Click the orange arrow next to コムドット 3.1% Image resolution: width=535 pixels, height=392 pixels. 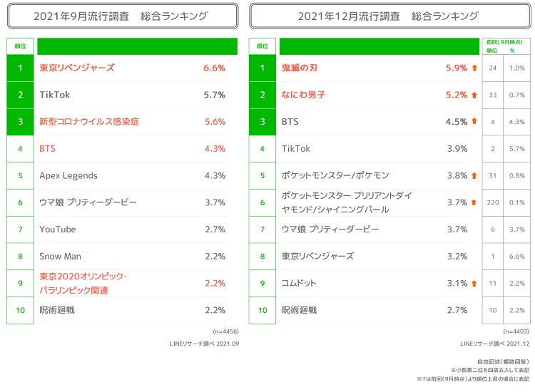coord(474,283)
